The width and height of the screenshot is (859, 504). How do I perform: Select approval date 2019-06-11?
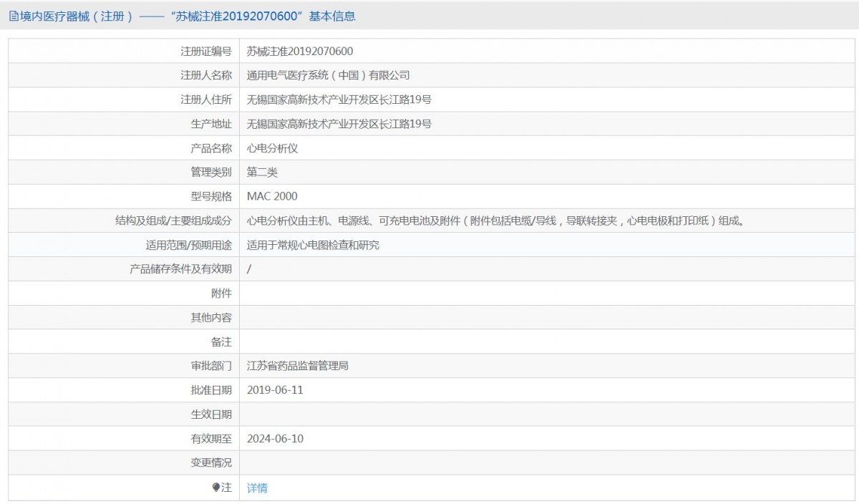[x=275, y=390]
